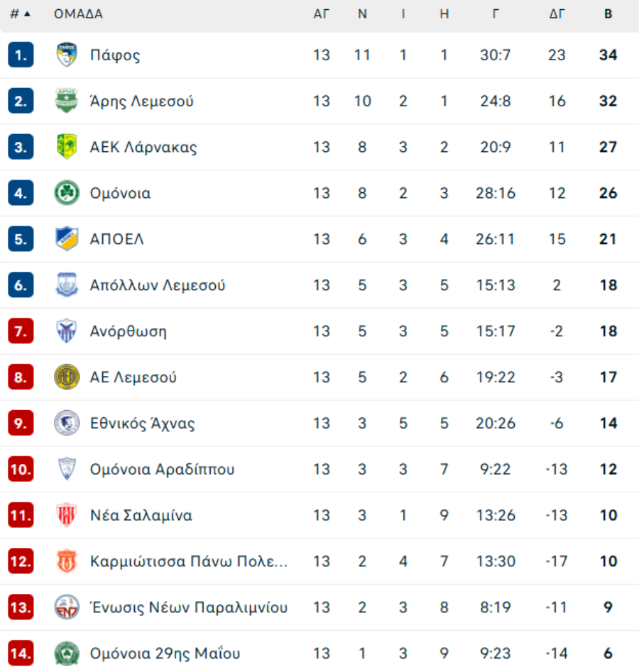Viewport: 639px width, 672px height.
Task: Open the Νέα Σαλαμίνα red striped crest
Action: point(67,515)
